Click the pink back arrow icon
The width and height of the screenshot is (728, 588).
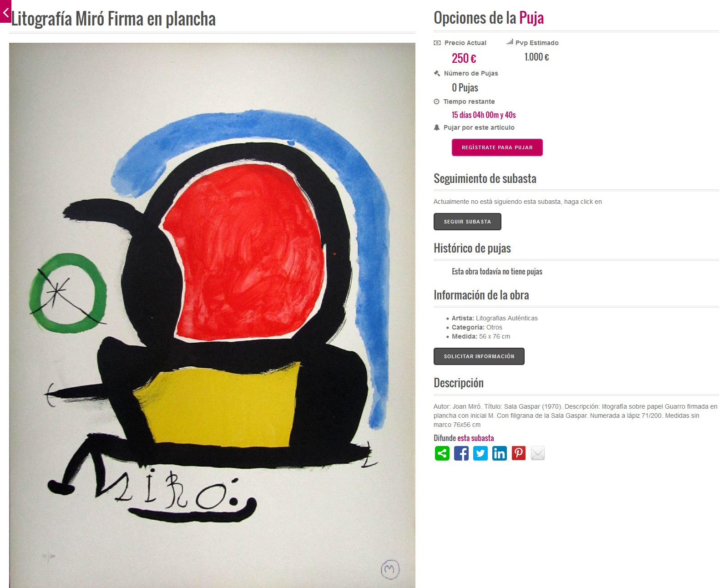pyautogui.click(x=5, y=11)
